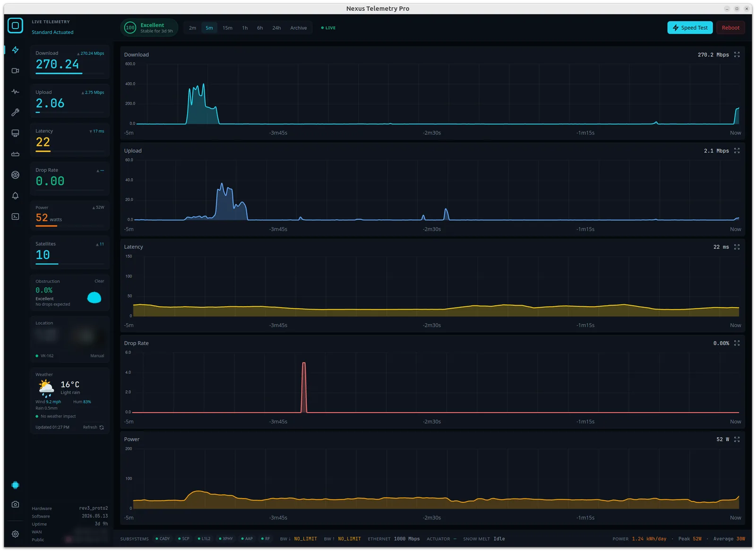Click the Snow Melt Idle status
The height and width of the screenshot is (552, 756).
(484, 539)
